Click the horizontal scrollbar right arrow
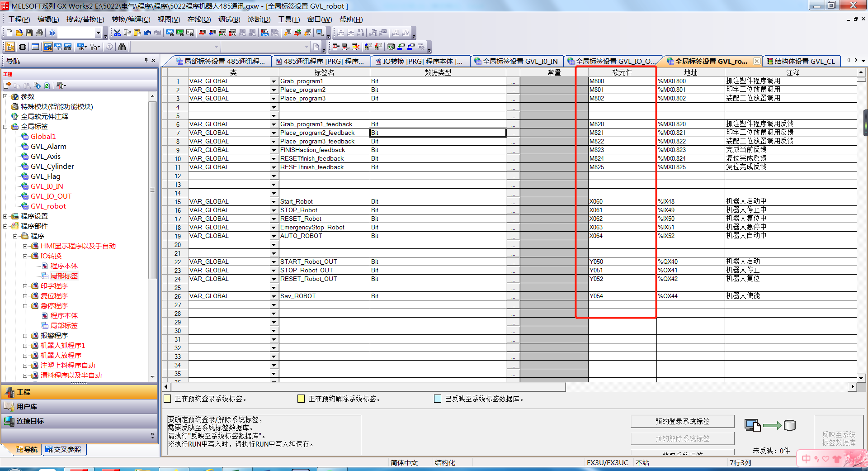Screen dimensions: 868x471 click(853, 386)
